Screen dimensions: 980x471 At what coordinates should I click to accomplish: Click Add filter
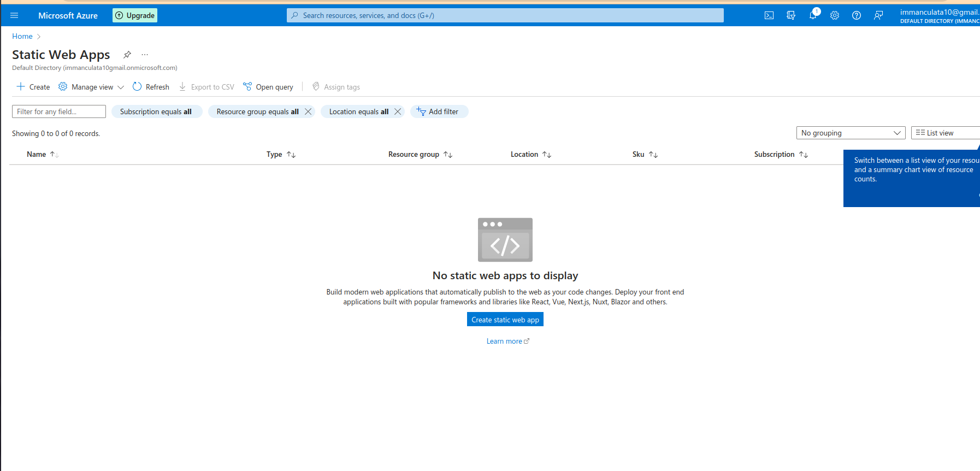pyautogui.click(x=439, y=111)
